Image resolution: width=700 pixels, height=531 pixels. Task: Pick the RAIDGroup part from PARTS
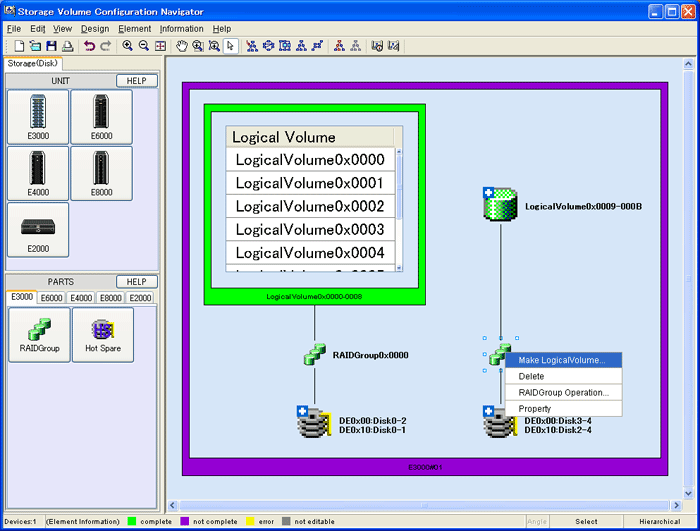point(39,334)
